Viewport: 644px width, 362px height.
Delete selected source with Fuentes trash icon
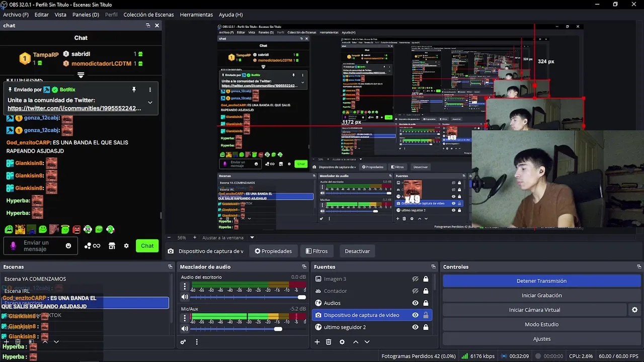[x=329, y=342]
